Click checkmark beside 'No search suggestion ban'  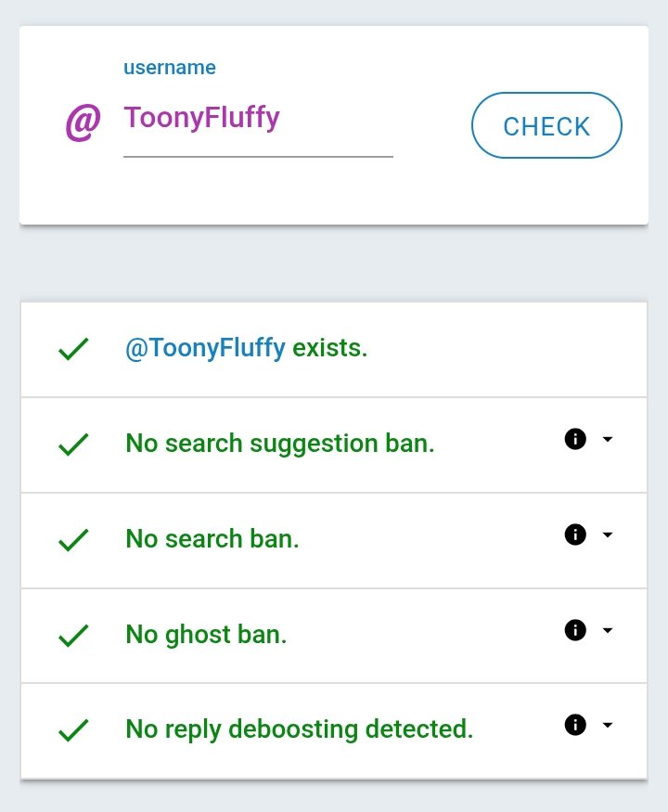(73, 445)
